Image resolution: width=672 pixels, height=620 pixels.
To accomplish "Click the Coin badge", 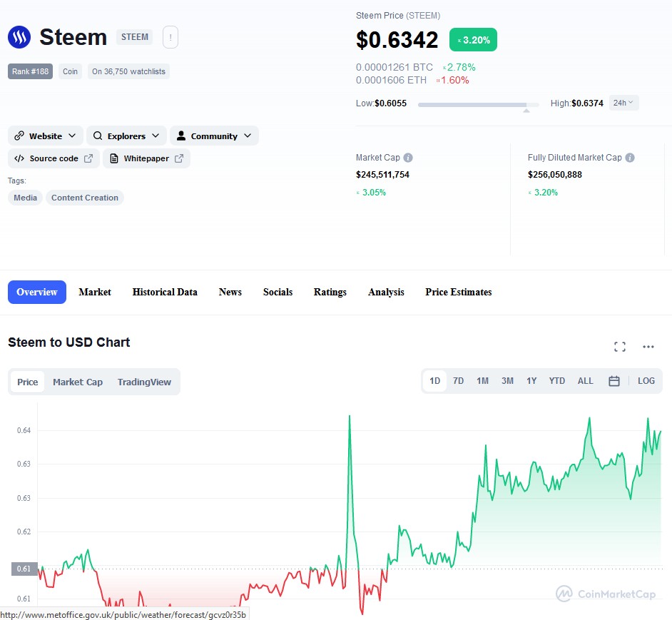I will pyautogui.click(x=71, y=71).
